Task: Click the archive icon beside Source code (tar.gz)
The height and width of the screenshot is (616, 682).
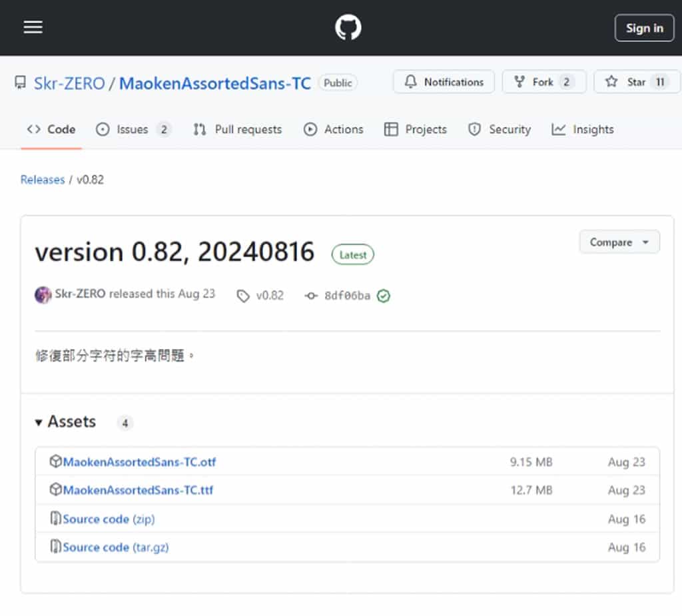Action: 56,546
